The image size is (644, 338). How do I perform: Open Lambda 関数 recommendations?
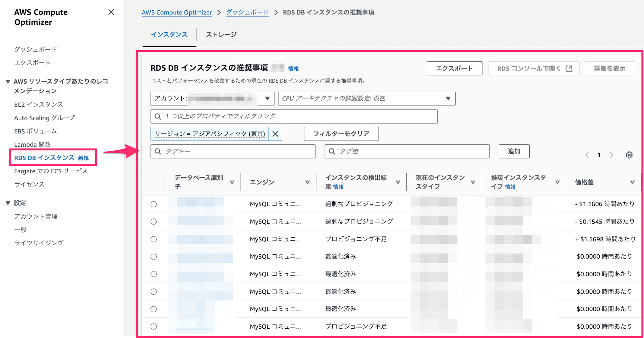pyautogui.click(x=33, y=144)
